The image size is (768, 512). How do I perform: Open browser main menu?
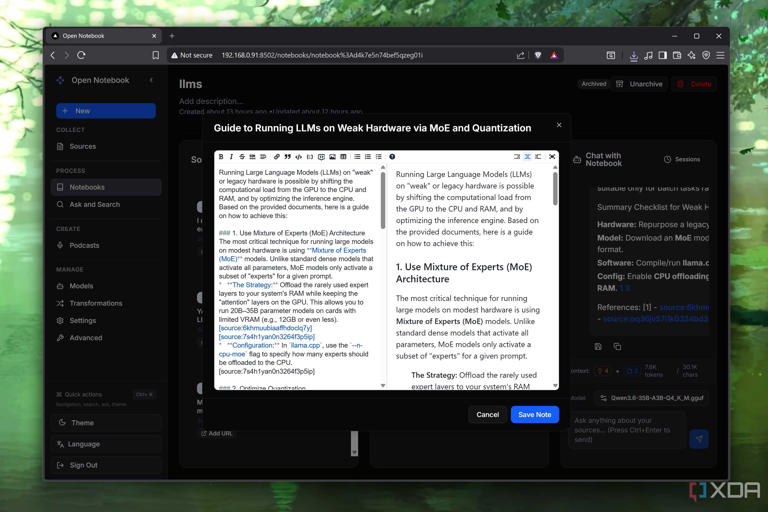tap(720, 55)
